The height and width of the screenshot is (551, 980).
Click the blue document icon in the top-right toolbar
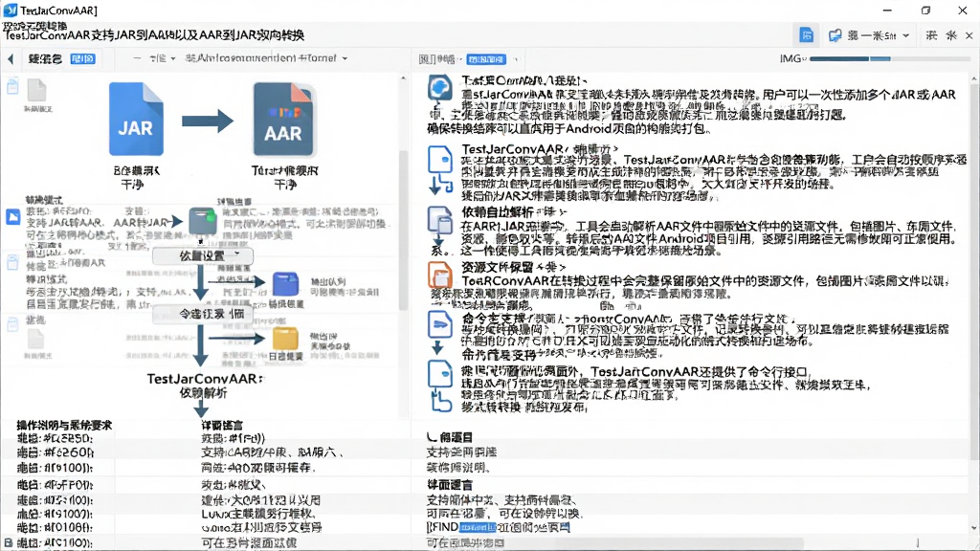click(806, 35)
